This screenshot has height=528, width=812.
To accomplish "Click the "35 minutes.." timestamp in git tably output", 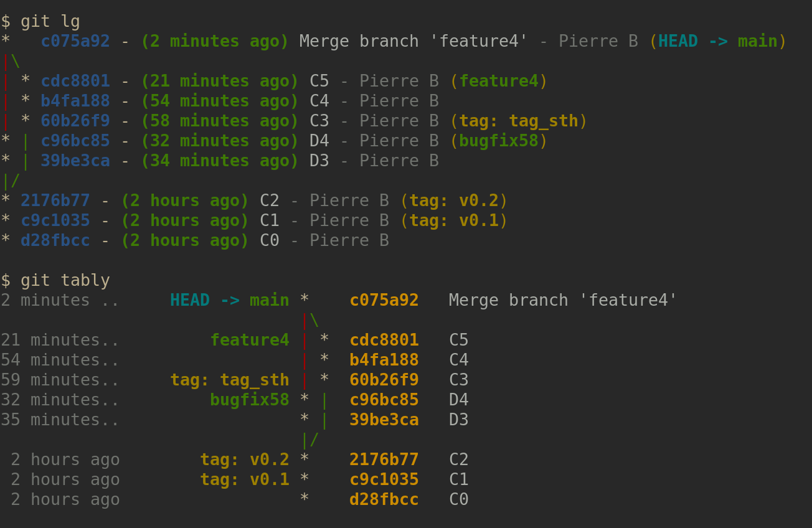I will 60,420.
